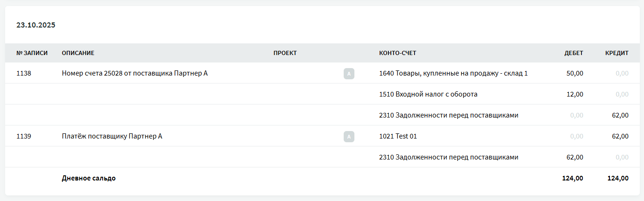This screenshot has width=644, height=201.
Task: Click the 'ПРОЕКТ' column header
Action: [285, 53]
